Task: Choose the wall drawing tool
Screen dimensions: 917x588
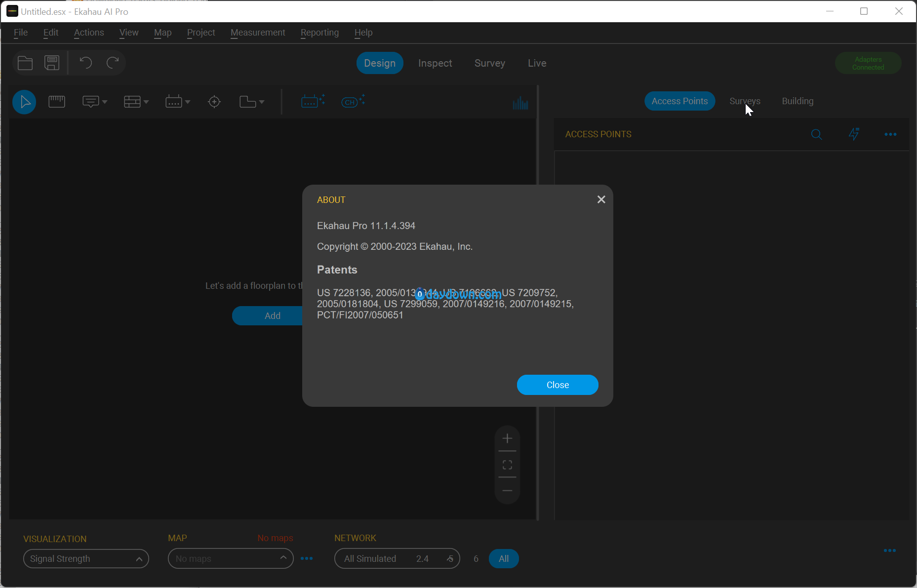Action: tap(132, 102)
